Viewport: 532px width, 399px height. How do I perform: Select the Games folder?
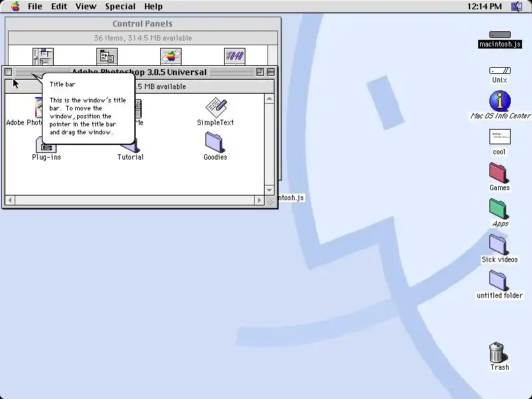tap(498, 173)
